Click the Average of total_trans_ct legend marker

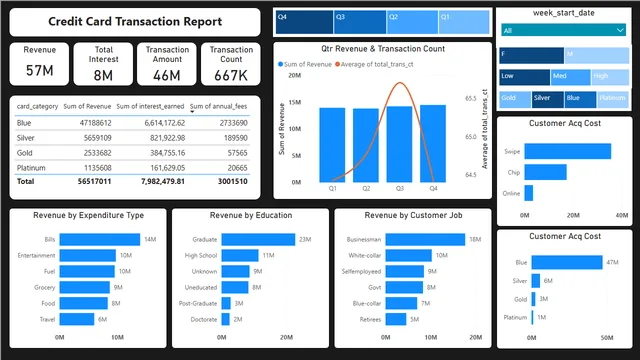pyautogui.click(x=337, y=64)
